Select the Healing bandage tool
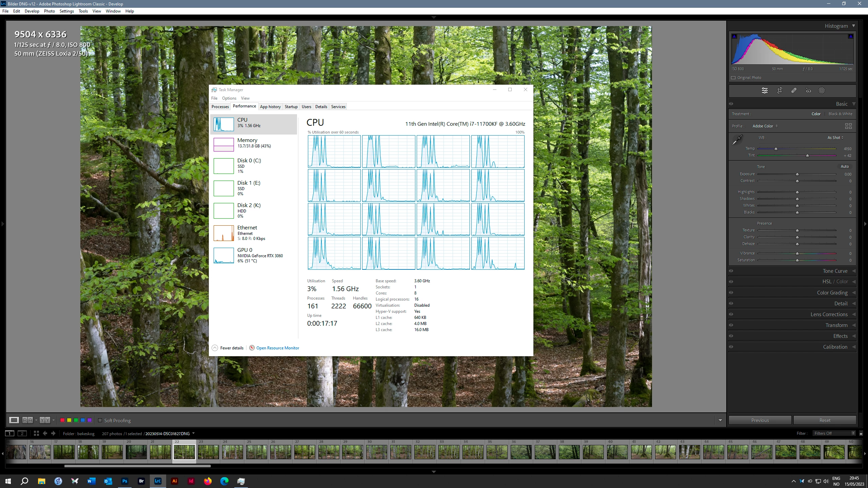Image resolution: width=868 pixels, height=488 pixels. pos(794,90)
